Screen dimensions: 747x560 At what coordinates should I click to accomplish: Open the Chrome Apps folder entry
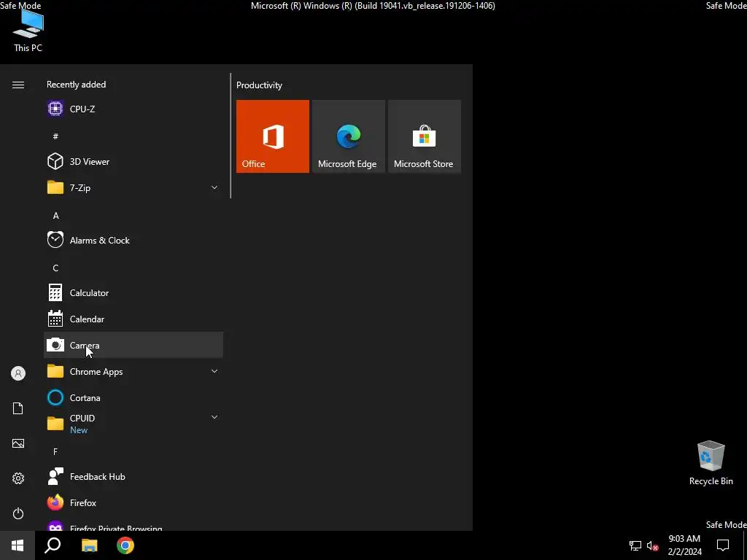[x=133, y=371]
